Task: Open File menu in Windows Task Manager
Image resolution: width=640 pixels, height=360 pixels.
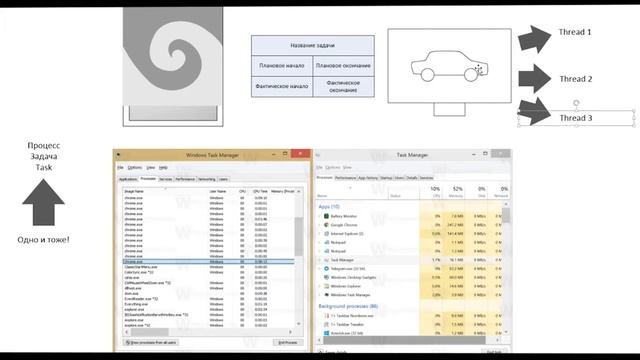Action: click(120, 167)
